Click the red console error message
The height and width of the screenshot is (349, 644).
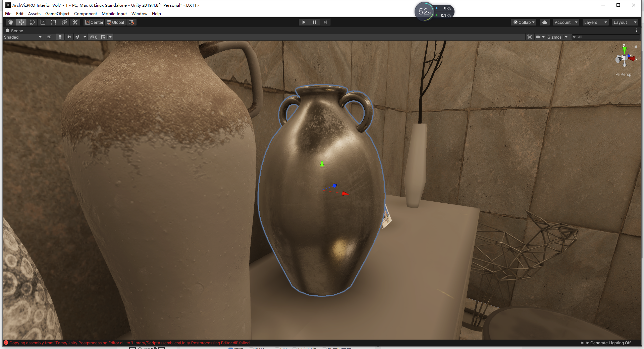(x=129, y=343)
